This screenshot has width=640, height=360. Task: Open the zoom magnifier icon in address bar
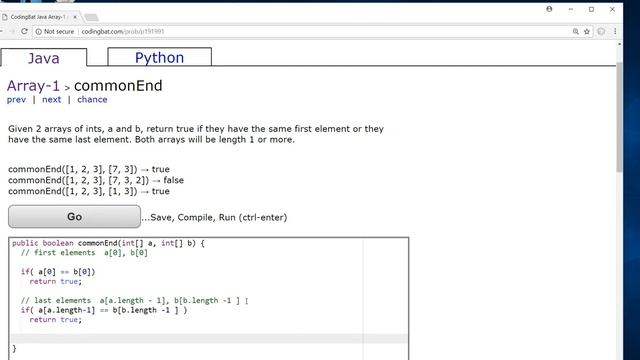(x=576, y=31)
